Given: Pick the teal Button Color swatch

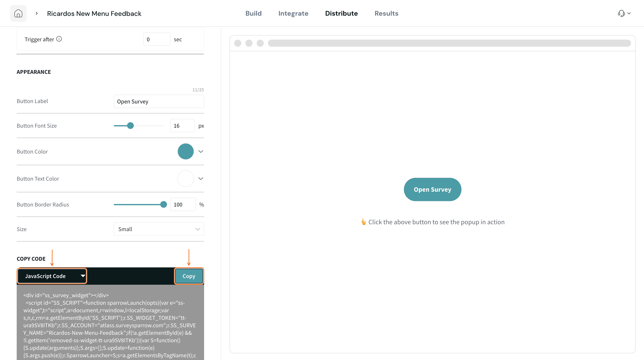Looking at the screenshot, I should click(186, 151).
